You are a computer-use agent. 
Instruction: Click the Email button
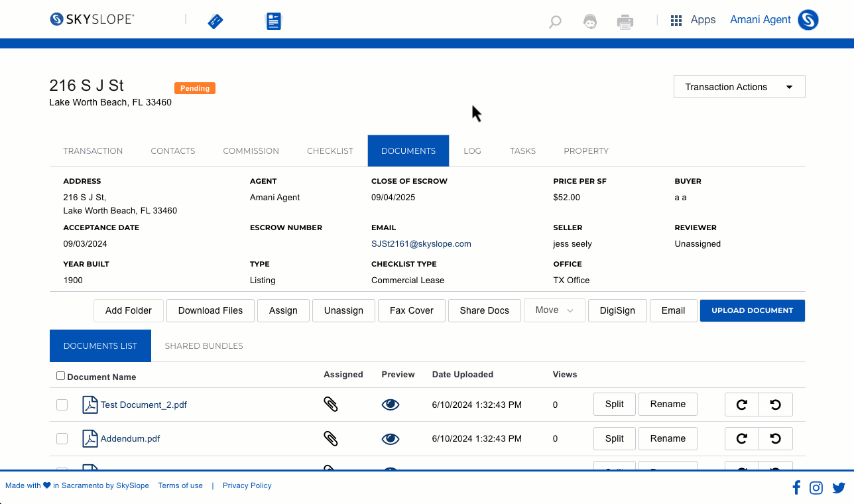point(673,310)
